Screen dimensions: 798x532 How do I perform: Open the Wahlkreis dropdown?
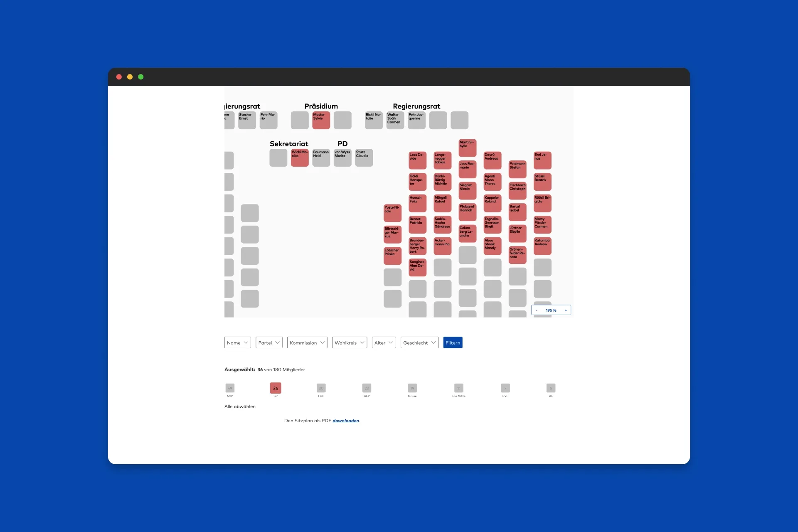tap(350, 342)
